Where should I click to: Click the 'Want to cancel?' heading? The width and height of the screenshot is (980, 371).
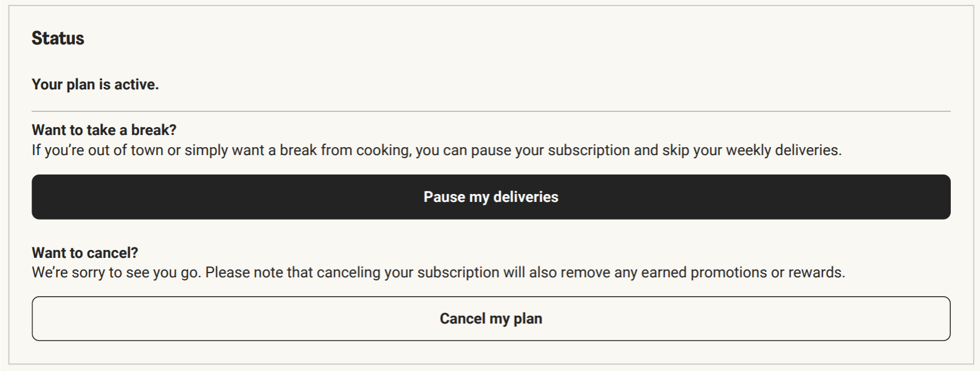[x=85, y=252]
